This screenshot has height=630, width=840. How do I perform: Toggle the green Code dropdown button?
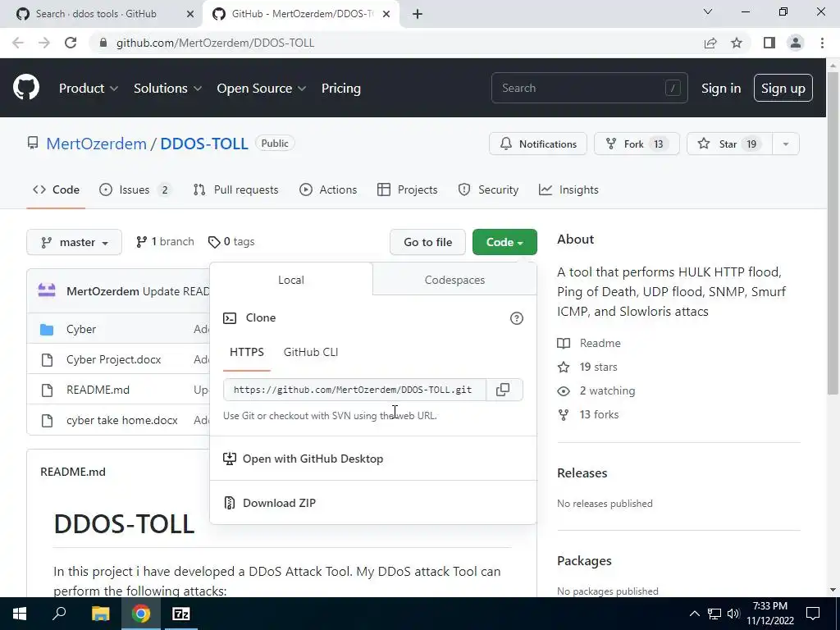coord(504,242)
